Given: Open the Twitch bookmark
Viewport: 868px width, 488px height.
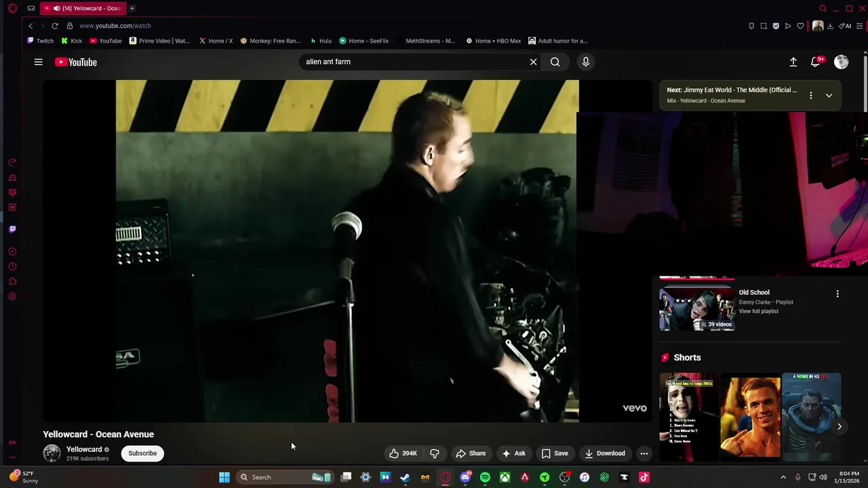Looking at the screenshot, I should pos(41,41).
